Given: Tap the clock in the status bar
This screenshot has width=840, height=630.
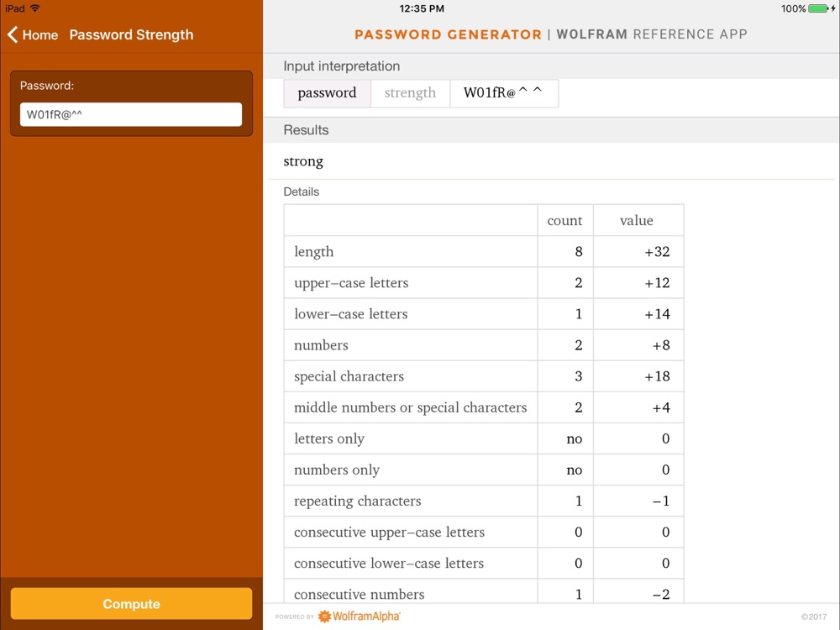Looking at the screenshot, I should [422, 8].
